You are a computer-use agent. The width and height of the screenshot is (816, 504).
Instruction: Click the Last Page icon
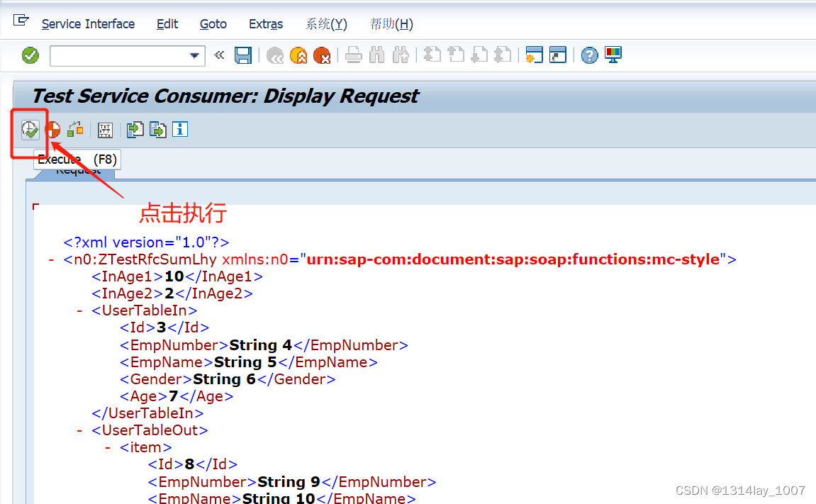tap(503, 55)
